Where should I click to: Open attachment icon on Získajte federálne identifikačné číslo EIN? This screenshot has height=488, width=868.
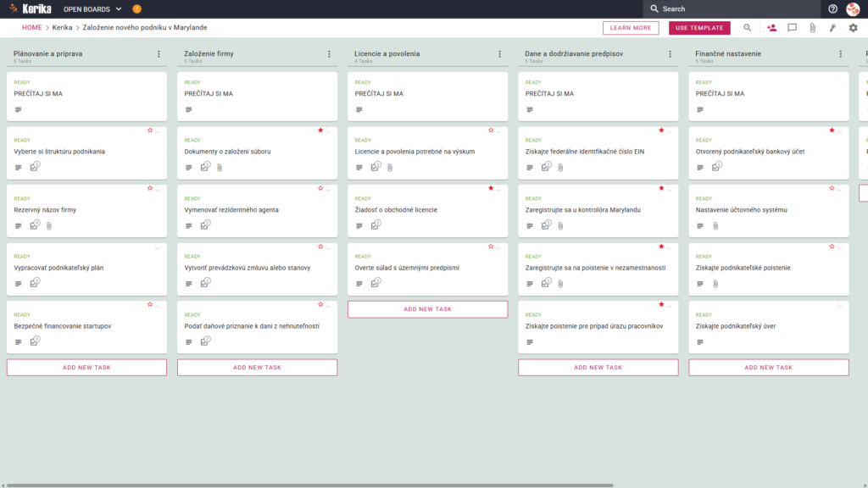(x=561, y=167)
